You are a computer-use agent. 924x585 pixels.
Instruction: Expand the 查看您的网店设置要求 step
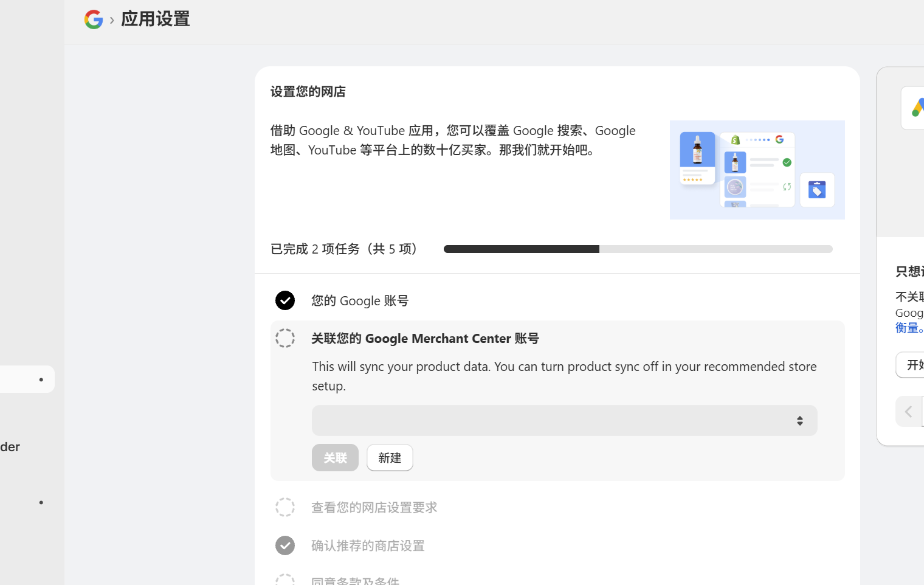pyautogui.click(x=374, y=507)
